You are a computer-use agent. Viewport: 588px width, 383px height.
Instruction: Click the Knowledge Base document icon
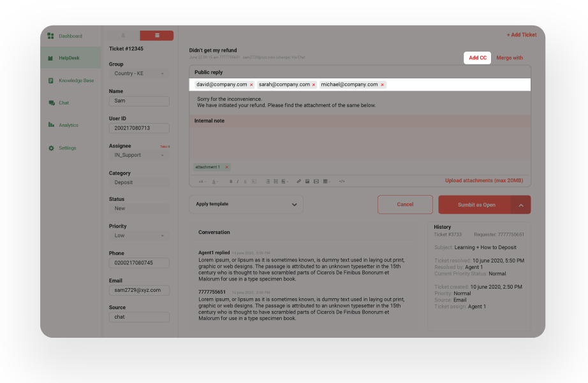(x=50, y=80)
